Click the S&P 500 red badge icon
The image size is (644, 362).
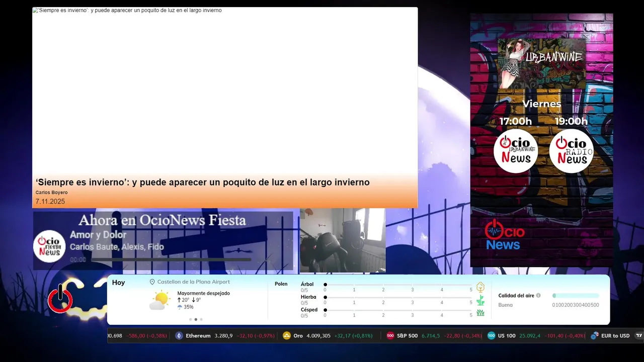click(x=390, y=336)
